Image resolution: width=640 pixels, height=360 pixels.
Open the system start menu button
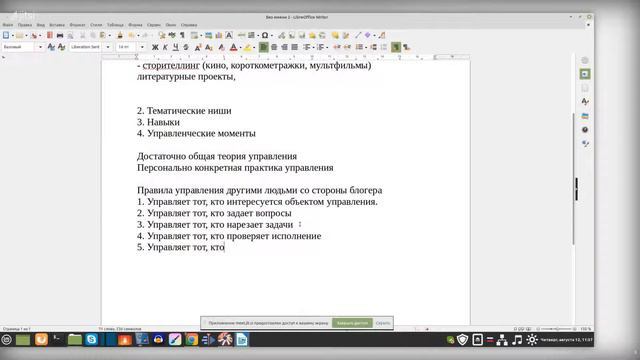(x=7, y=339)
